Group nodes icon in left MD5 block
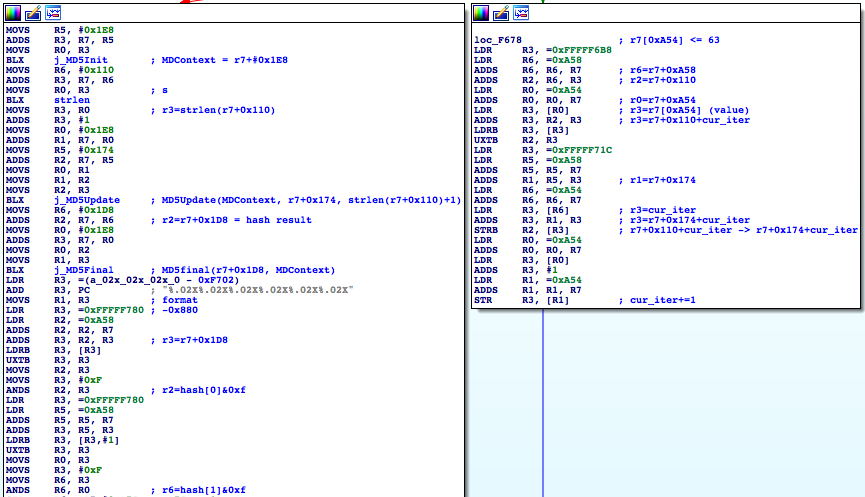Screen dimensions: 865x497 click(53, 13)
